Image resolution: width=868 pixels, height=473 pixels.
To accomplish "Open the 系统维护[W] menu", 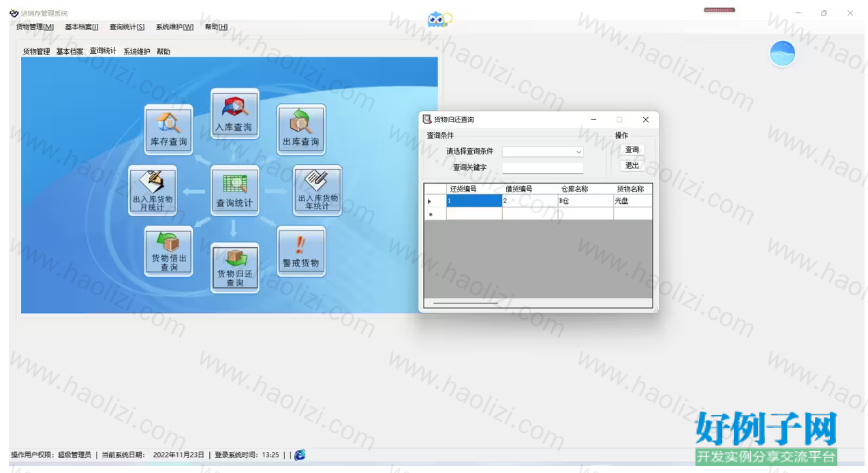I will tap(174, 27).
